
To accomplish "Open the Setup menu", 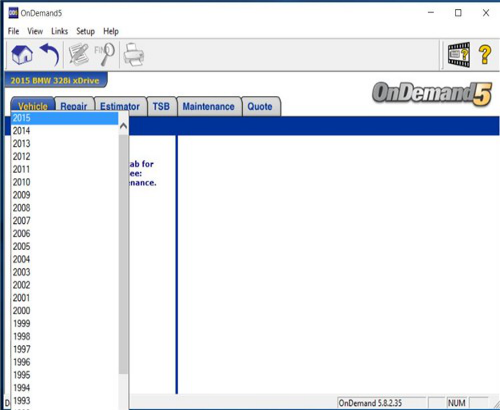I will (85, 31).
